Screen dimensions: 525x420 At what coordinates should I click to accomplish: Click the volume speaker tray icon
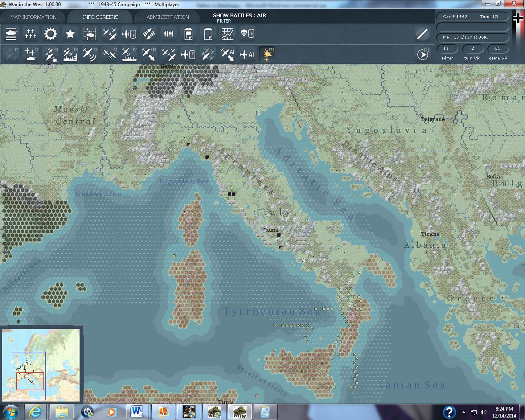pyautogui.click(x=484, y=412)
